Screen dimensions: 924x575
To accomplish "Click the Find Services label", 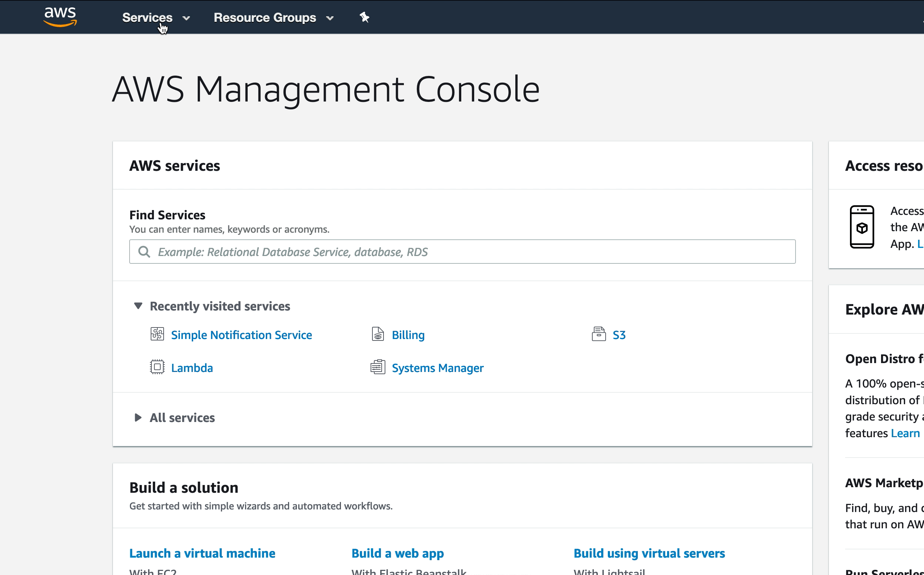I will (167, 215).
